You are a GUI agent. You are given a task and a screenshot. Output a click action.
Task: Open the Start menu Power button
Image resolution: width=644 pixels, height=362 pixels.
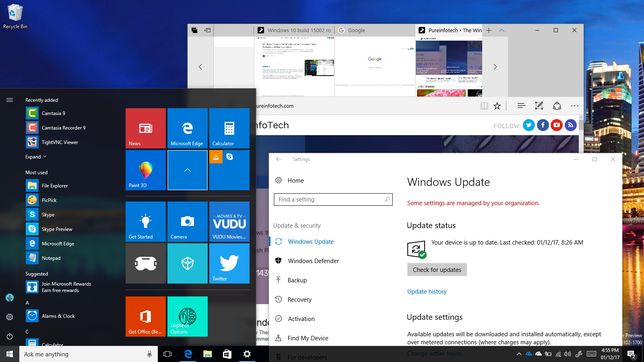point(10,336)
